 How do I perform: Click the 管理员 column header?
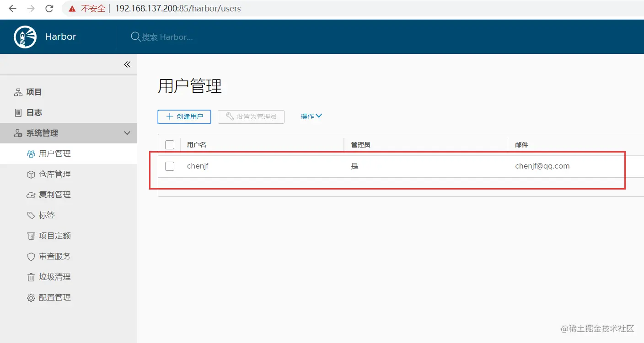(x=360, y=145)
